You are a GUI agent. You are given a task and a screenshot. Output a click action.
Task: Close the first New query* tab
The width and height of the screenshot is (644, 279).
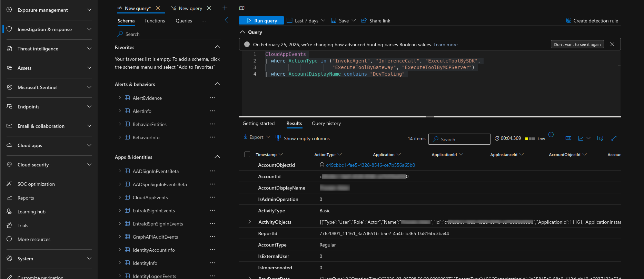158,8
